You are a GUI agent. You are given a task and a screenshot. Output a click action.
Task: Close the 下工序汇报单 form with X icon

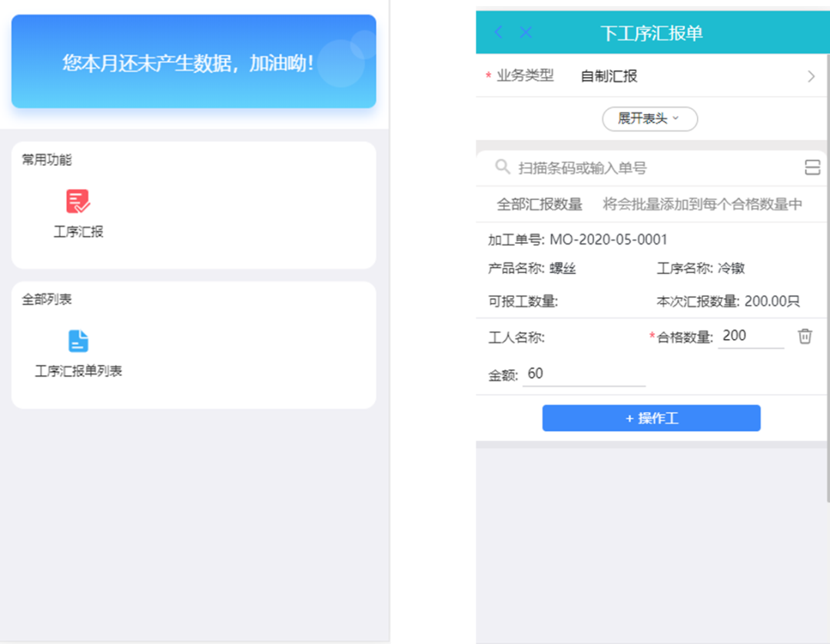(x=526, y=32)
